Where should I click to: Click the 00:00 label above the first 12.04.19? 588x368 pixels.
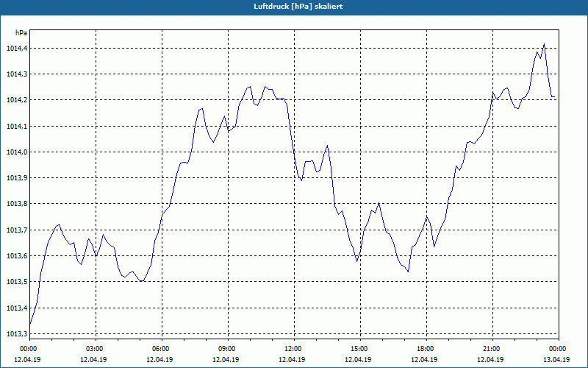(28, 349)
